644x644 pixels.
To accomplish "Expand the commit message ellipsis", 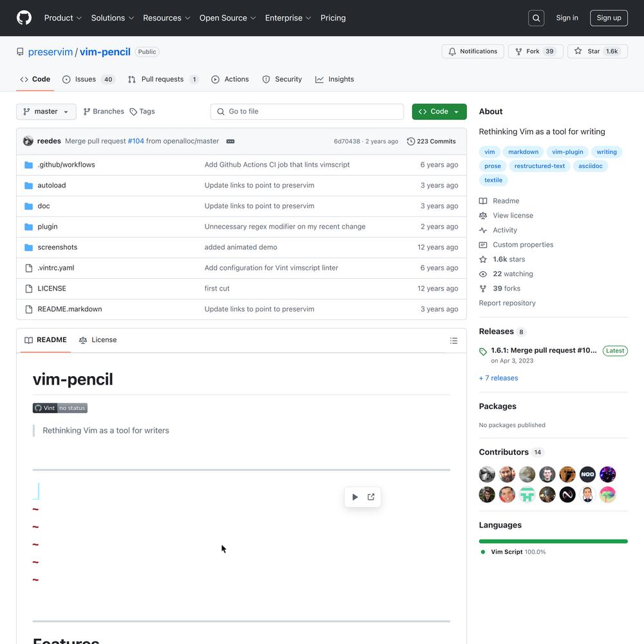I will (x=231, y=141).
